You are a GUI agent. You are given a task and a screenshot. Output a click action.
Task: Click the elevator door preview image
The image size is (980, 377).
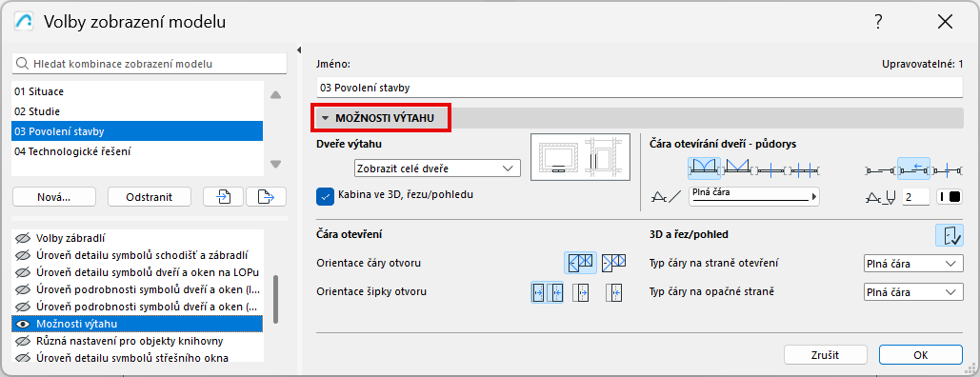click(x=580, y=157)
